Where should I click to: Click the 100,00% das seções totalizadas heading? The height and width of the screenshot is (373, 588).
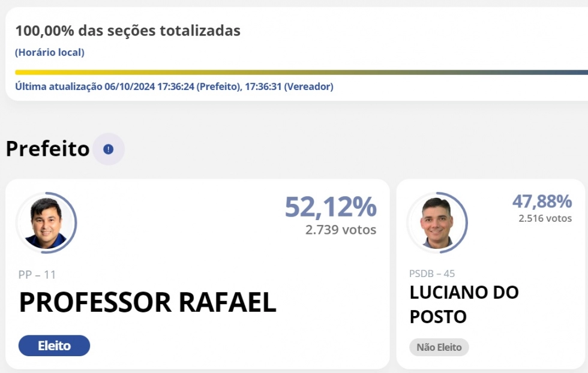(128, 31)
